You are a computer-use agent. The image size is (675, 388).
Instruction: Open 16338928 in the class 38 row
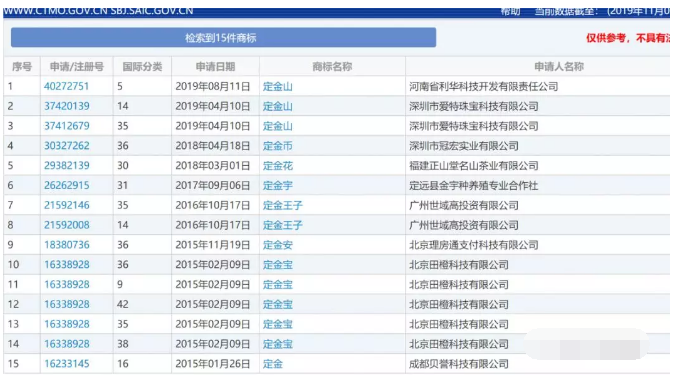click(66, 344)
